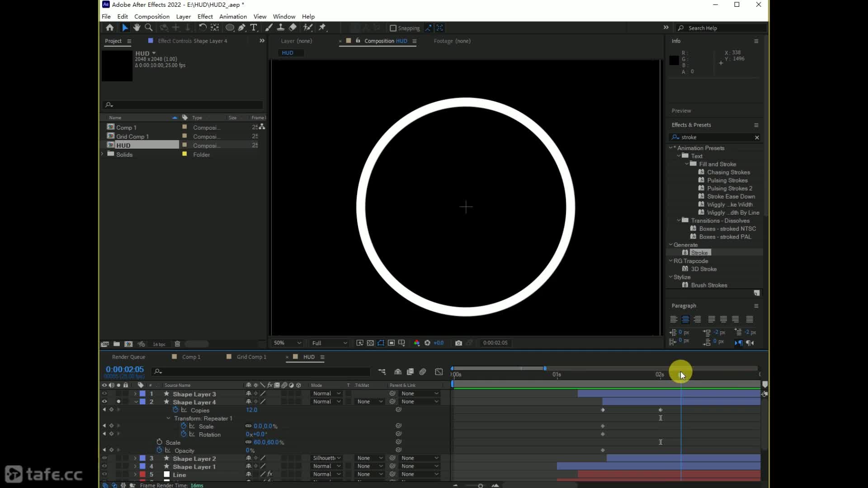Open the Animation menu
868x488 pixels.
click(x=233, y=16)
